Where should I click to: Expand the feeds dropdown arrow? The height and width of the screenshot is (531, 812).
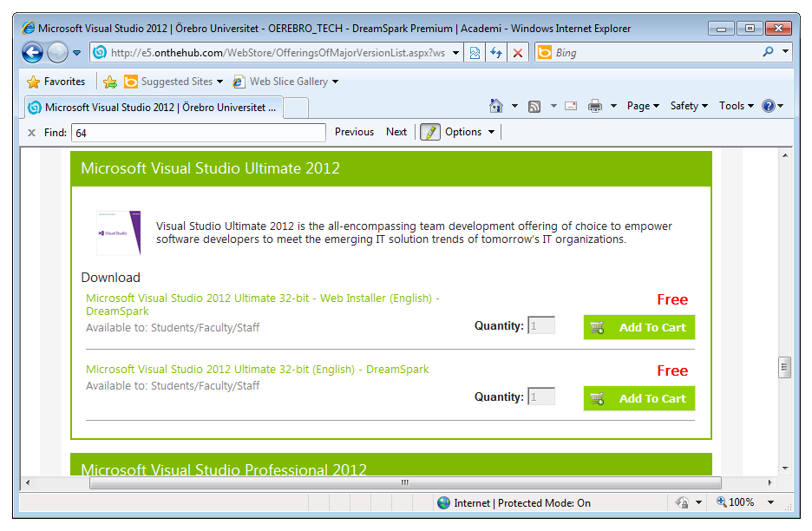553,106
